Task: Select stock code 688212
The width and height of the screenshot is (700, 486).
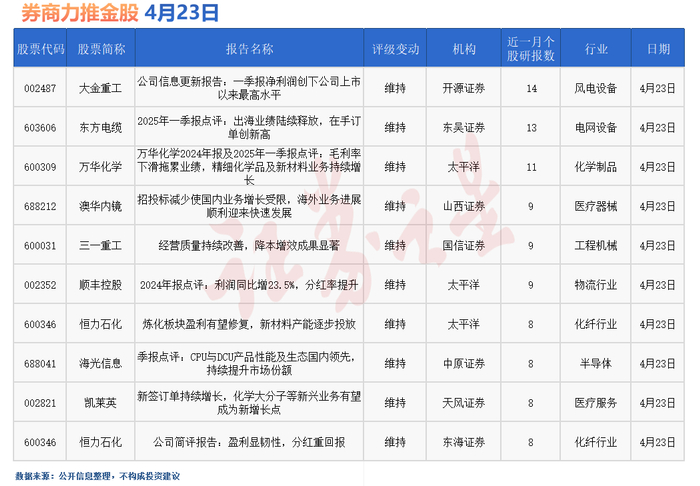Action: 40,206
